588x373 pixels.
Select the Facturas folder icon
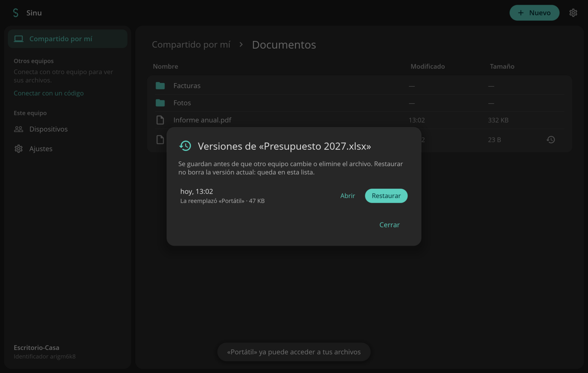[x=160, y=86]
